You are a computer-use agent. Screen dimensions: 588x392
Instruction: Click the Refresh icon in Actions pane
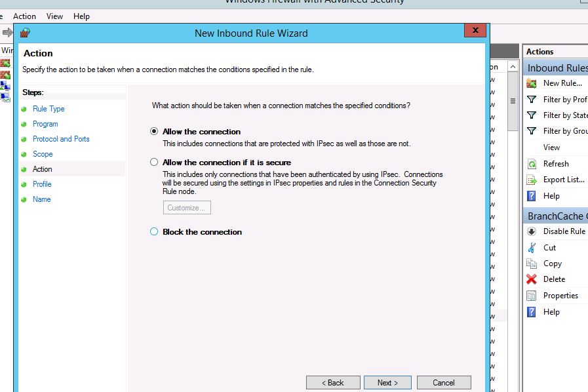[532, 164]
